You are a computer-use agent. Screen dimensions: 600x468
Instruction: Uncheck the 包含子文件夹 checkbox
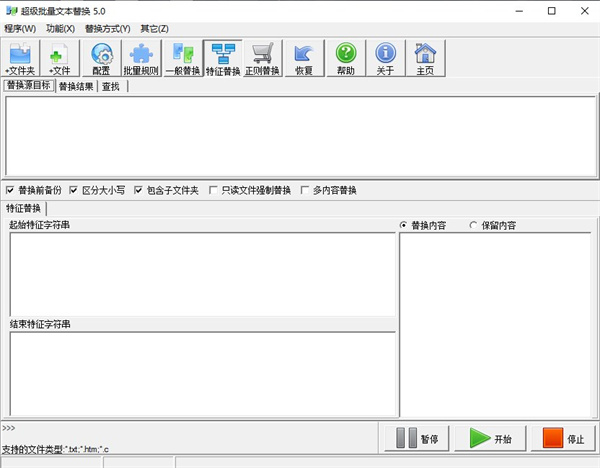pyautogui.click(x=166, y=190)
